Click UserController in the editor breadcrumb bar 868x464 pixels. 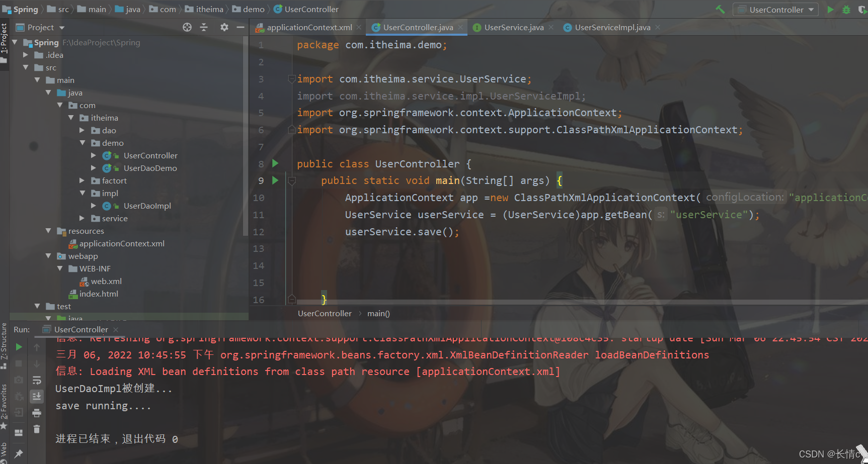325,313
